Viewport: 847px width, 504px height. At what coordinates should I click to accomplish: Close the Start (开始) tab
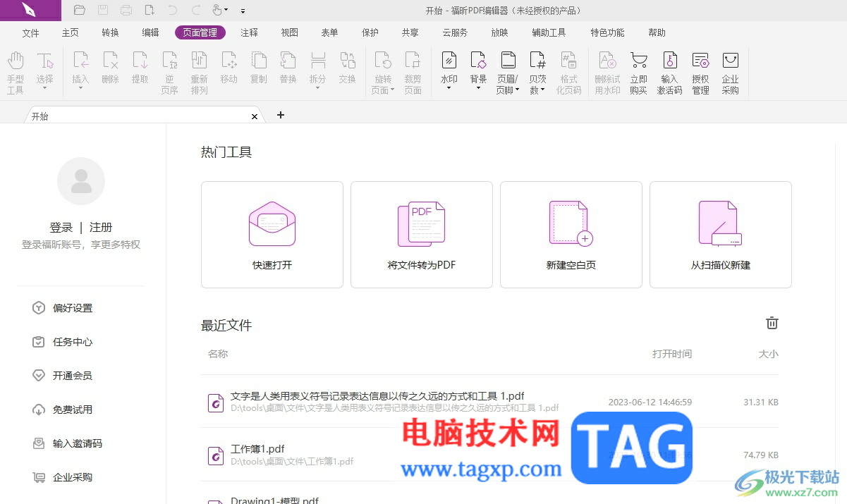[255, 116]
